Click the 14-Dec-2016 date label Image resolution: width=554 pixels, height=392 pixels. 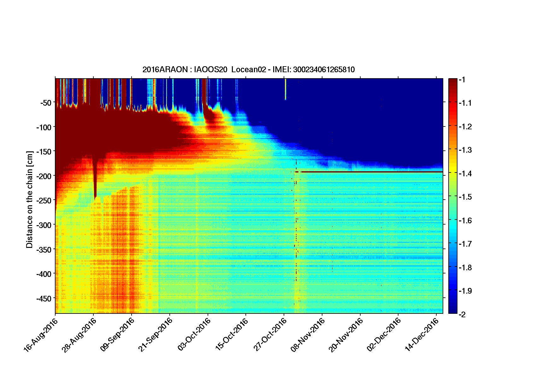coord(422,335)
